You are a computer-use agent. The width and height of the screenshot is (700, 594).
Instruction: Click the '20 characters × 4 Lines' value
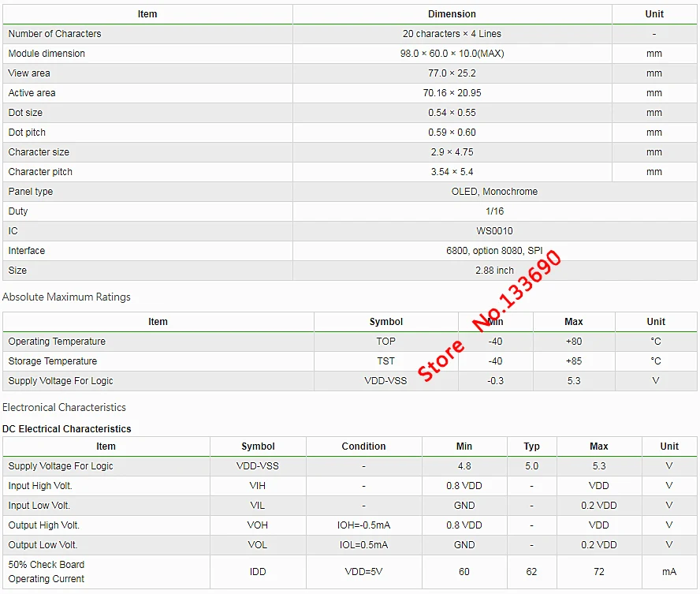tap(452, 34)
